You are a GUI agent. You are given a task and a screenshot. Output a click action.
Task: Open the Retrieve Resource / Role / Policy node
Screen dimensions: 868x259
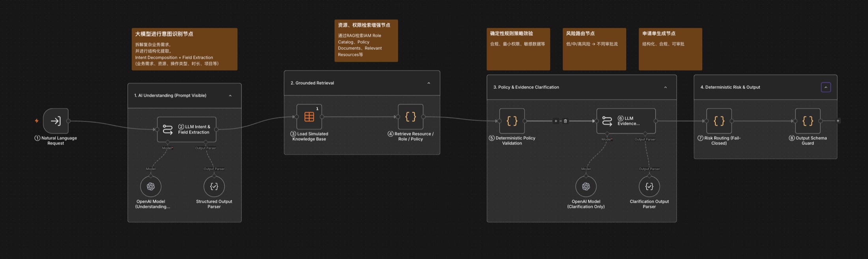point(411,116)
